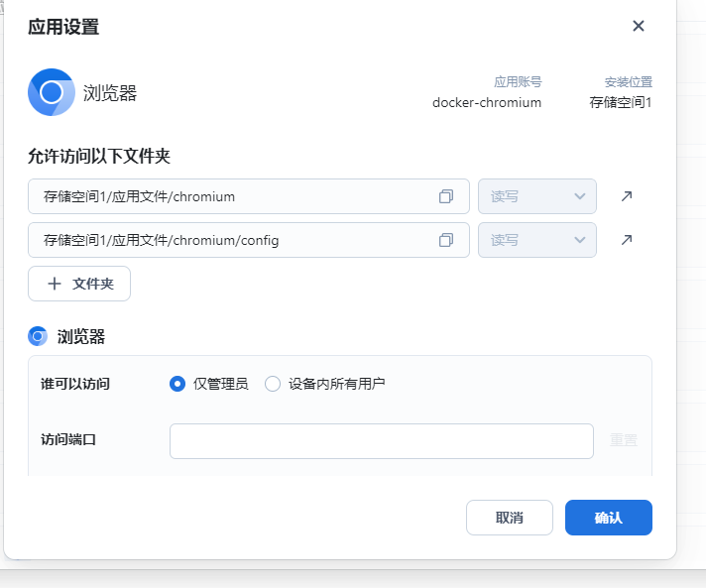
Task: Open the chromium folder via its arrow icon
Action: tap(627, 196)
